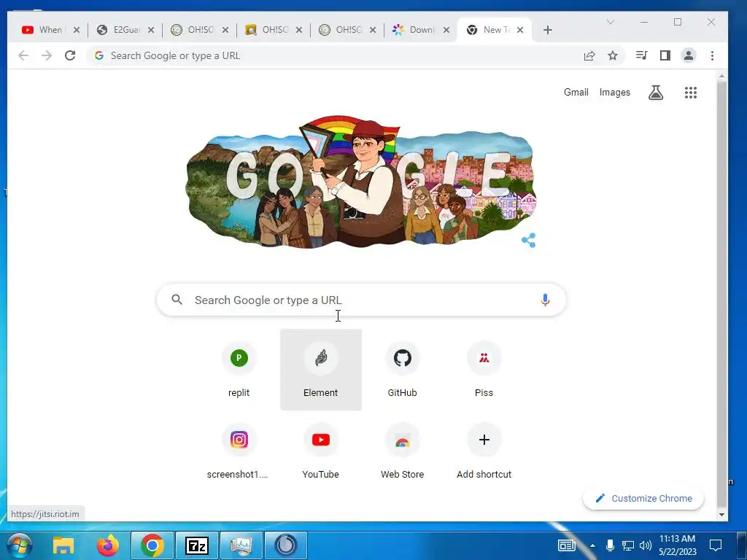This screenshot has height=560, width=747.
Task: Click the scrollbar down arrow
Action: (x=721, y=515)
